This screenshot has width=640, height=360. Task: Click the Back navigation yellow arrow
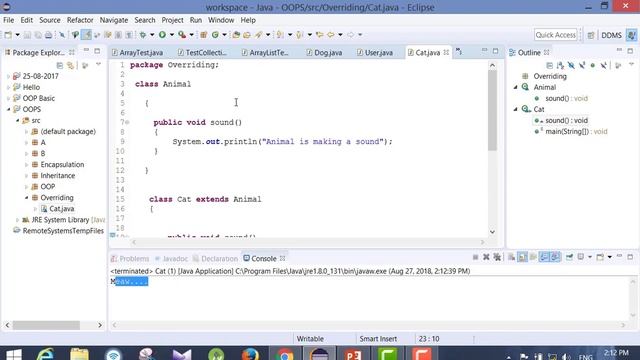[330, 35]
